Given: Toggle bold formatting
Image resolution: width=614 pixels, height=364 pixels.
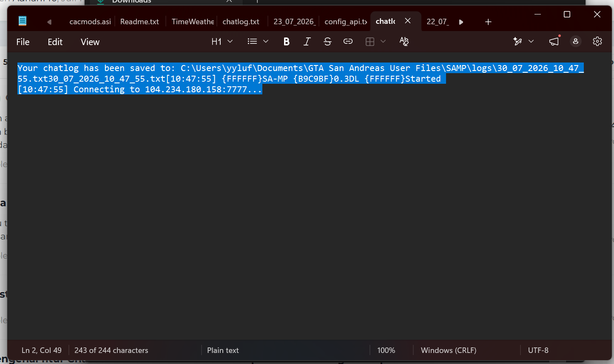Looking at the screenshot, I should [x=287, y=41].
